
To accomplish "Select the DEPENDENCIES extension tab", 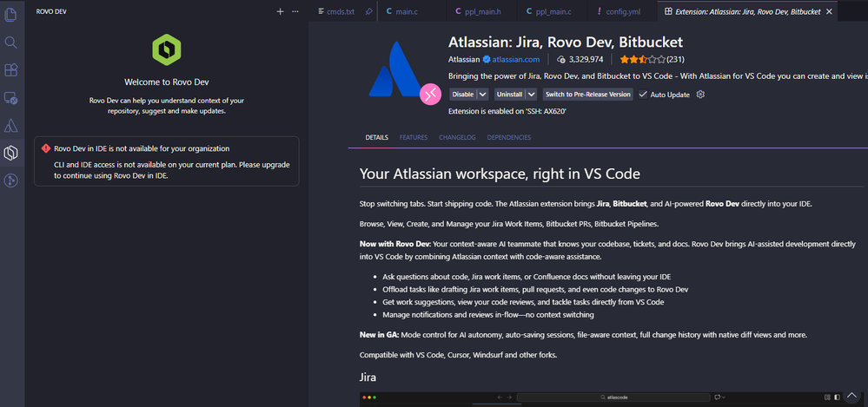I will pyautogui.click(x=509, y=138).
